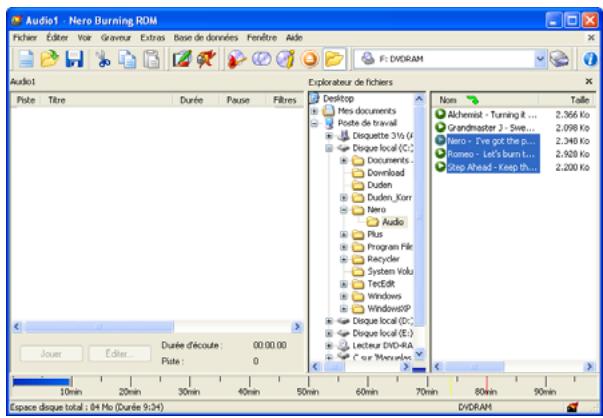Collapse the Disque local (C:) node
This screenshot has height=418, width=603.
coord(329,148)
